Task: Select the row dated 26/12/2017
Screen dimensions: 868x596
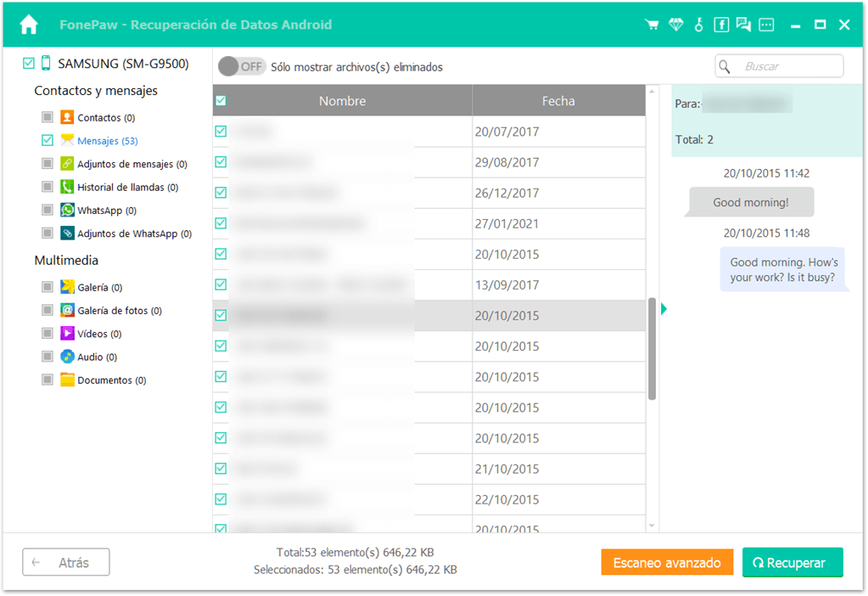Action: pyautogui.click(x=429, y=193)
